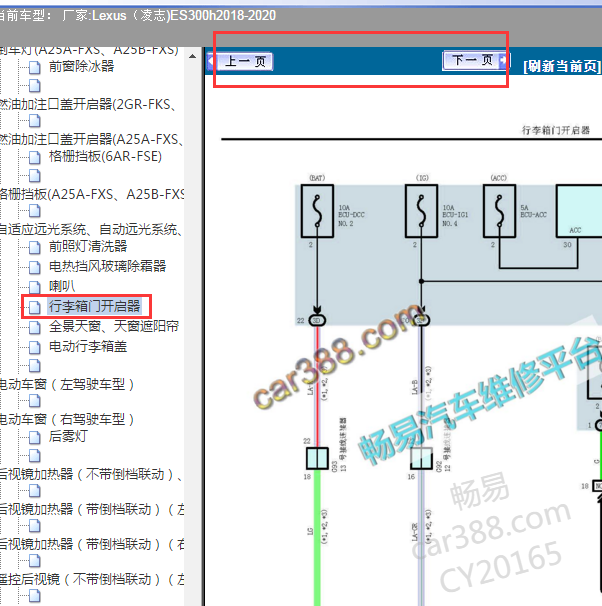Open 格栅挡板(6AR-FSE) tree entry
The width and height of the screenshot is (602, 606).
coord(105,157)
